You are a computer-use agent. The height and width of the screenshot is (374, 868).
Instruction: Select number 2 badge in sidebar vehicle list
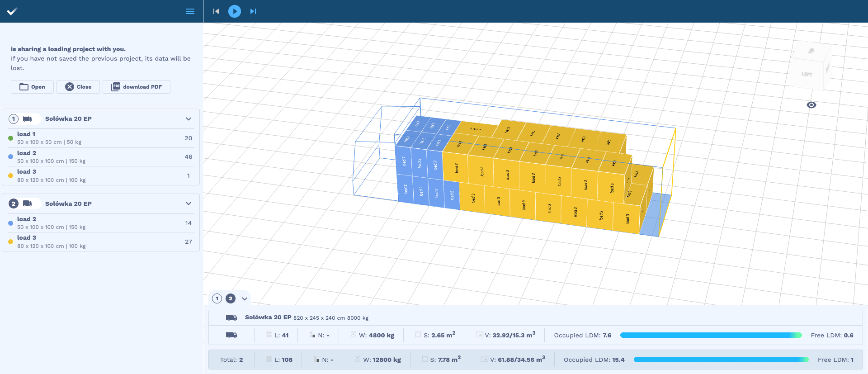[14, 204]
